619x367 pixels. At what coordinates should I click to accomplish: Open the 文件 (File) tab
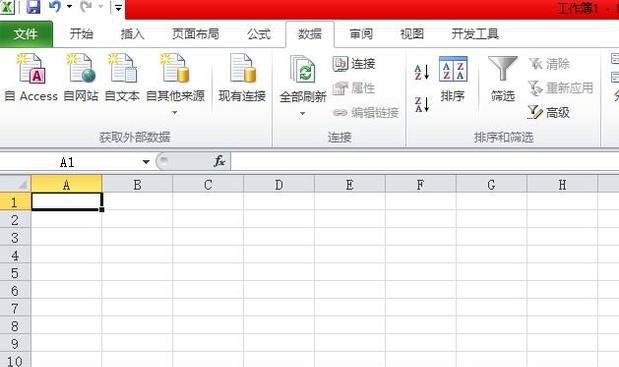(x=26, y=34)
